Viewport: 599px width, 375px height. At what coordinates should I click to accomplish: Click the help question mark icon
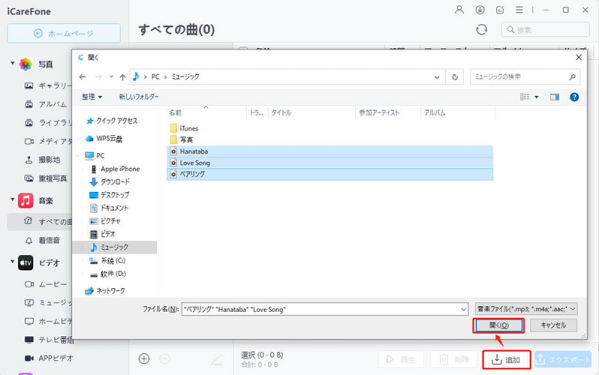pos(574,97)
